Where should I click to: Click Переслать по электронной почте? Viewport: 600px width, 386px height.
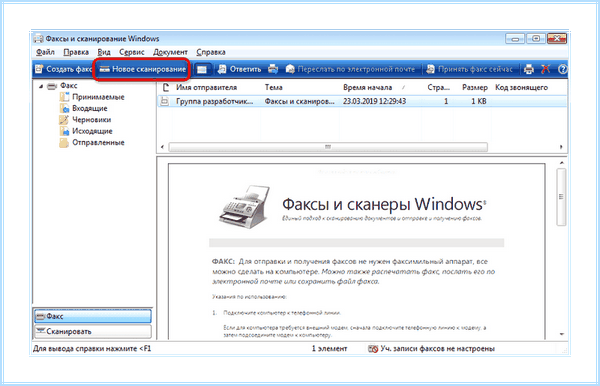coord(351,69)
